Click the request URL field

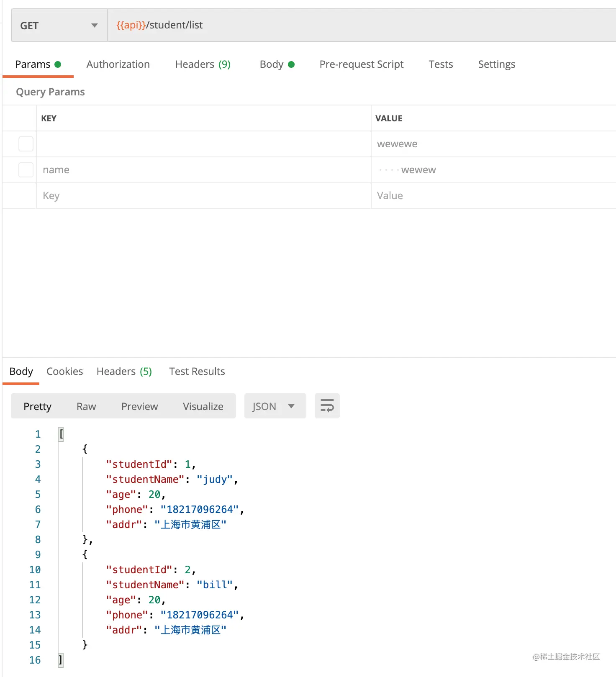(362, 26)
